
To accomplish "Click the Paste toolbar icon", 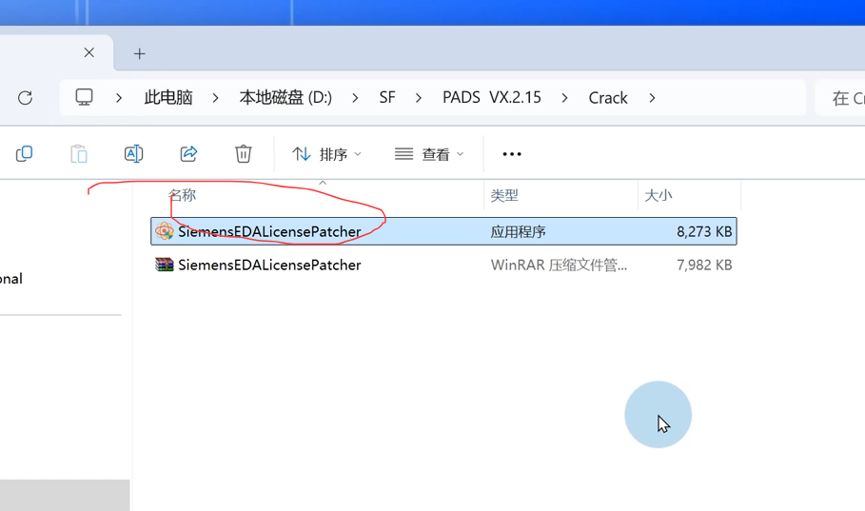I will pos(79,154).
